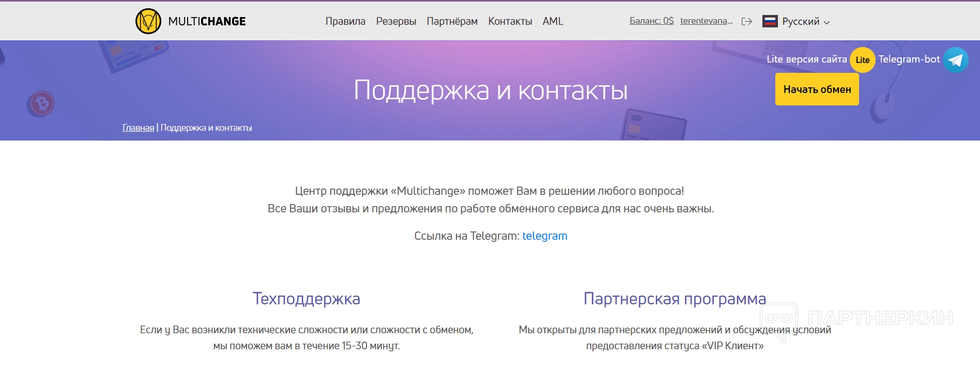Open the AML menu item
980x371 pixels.
pyautogui.click(x=553, y=21)
